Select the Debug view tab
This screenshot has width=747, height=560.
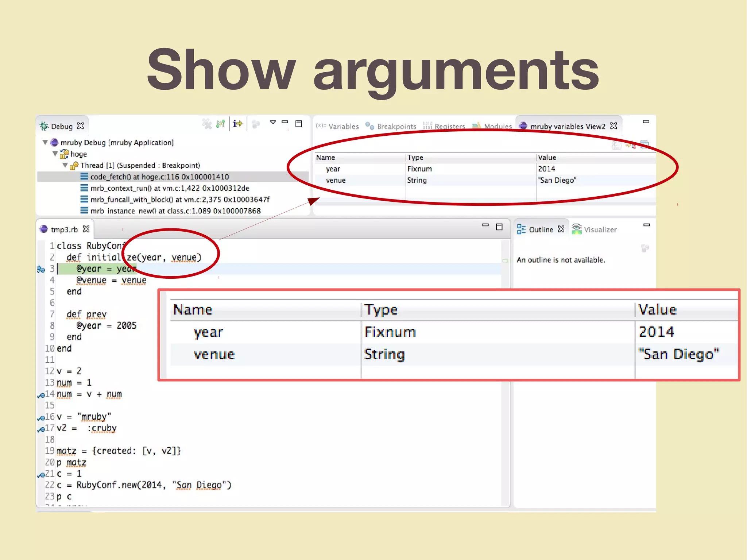pos(62,126)
